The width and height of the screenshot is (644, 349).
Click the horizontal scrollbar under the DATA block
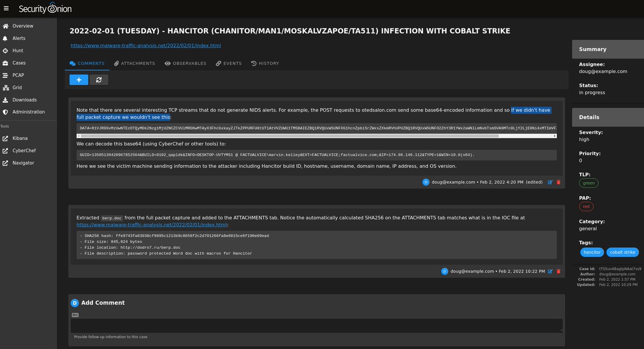pyautogui.click(x=317, y=136)
